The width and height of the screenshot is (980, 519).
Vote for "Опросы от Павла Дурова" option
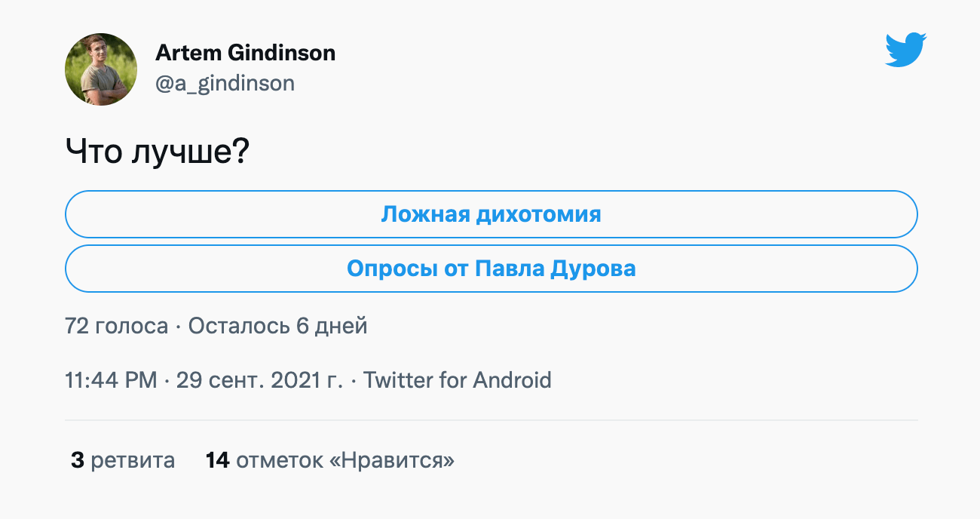click(x=491, y=269)
